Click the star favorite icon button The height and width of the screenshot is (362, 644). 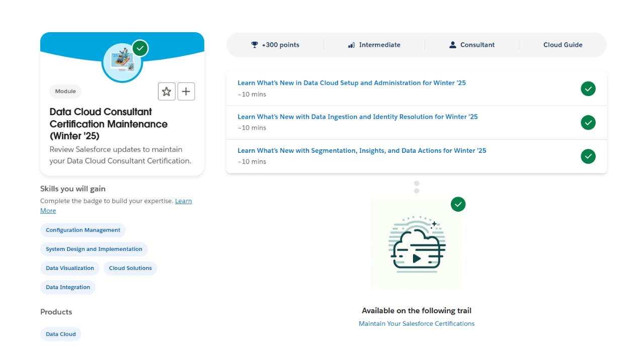(167, 92)
